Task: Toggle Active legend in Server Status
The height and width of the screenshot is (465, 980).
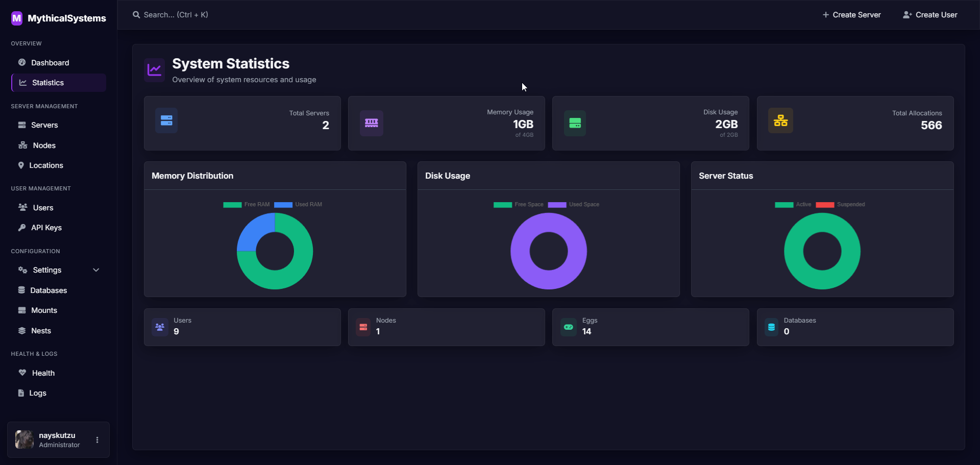Action: (793, 205)
